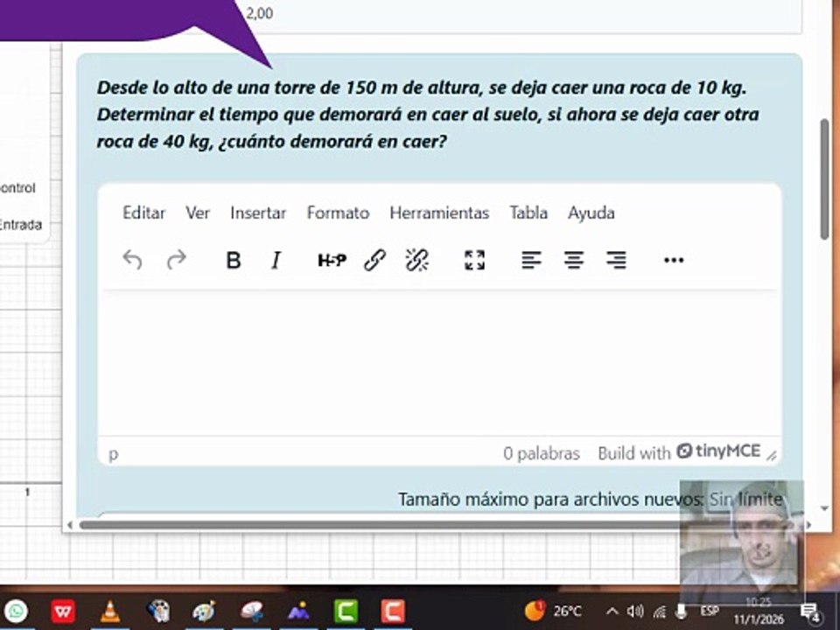
Task: Open WhatsApp from the taskbar
Action: point(16,611)
